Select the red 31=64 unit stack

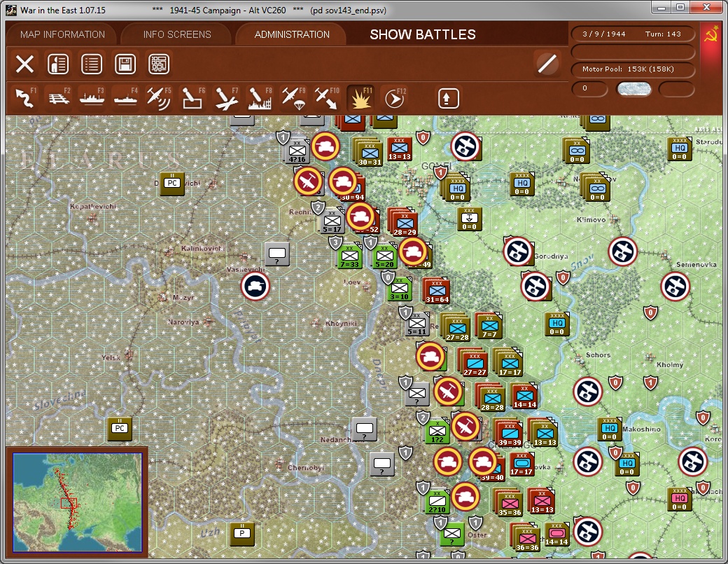(436, 291)
